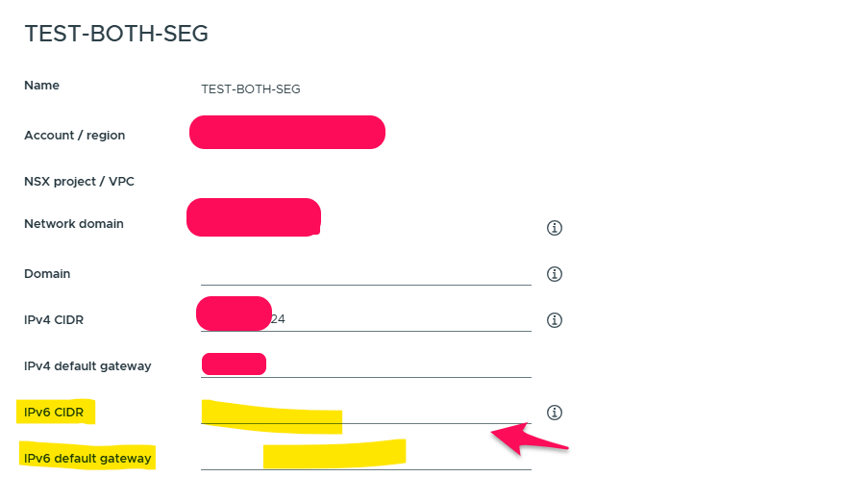
Task: Click the Network domain label text
Action: point(73,224)
